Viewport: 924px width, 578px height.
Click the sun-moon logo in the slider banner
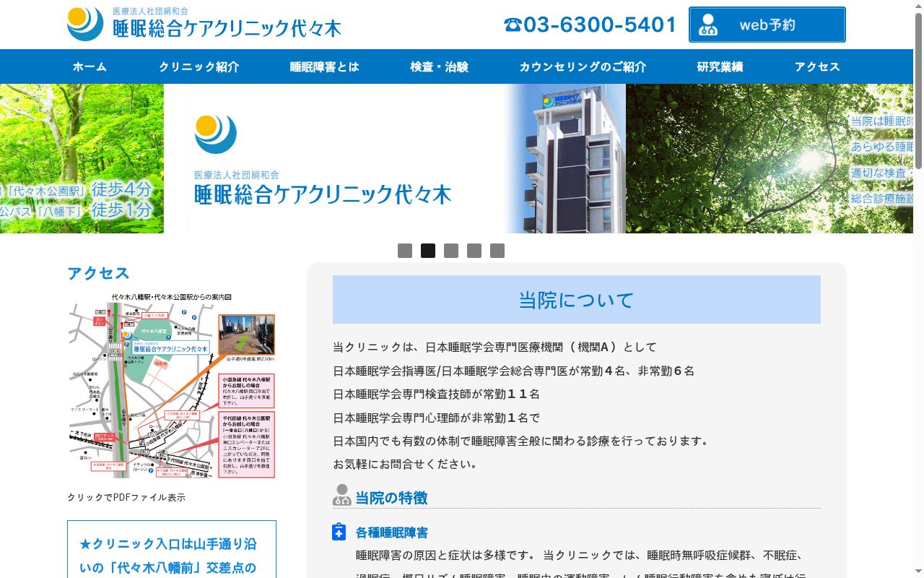click(x=215, y=134)
